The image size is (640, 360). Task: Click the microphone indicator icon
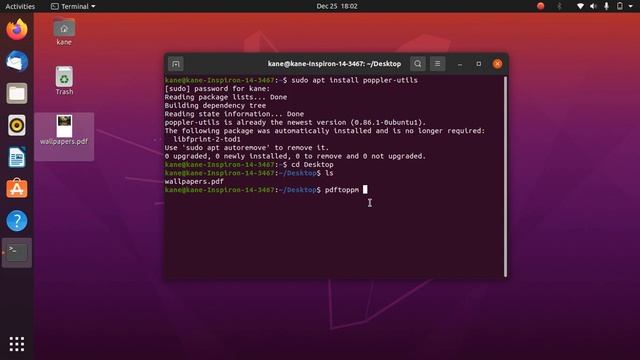(x=607, y=6)
